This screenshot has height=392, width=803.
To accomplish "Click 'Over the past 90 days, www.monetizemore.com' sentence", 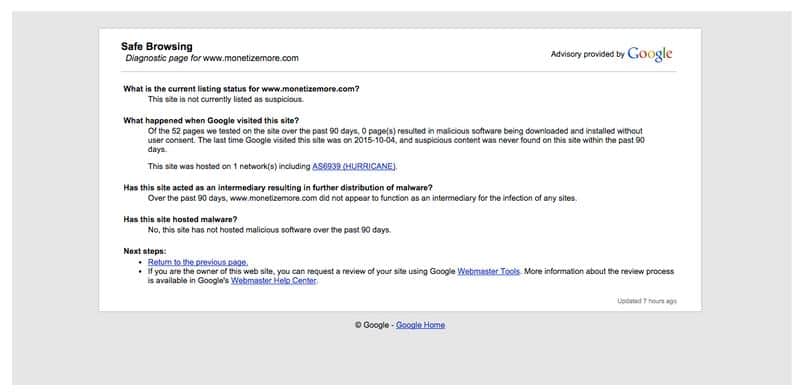I will tap(362, 198).
